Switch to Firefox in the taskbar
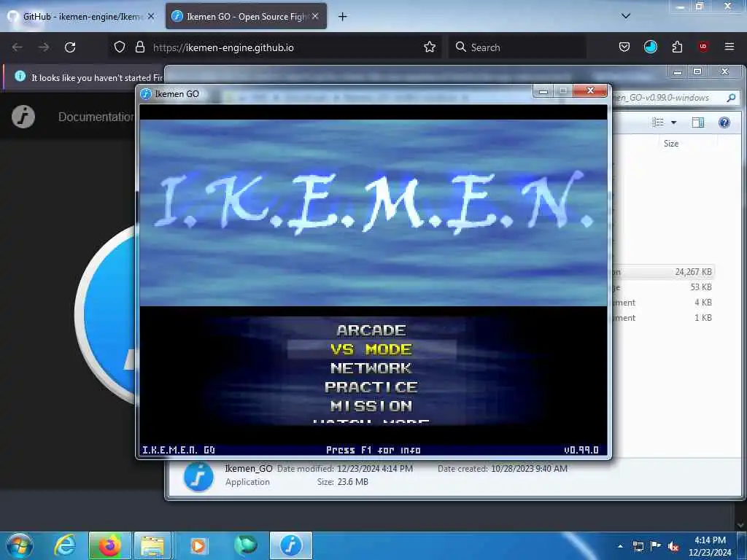The height and width of the screenshot is (560, 747). 109,545
